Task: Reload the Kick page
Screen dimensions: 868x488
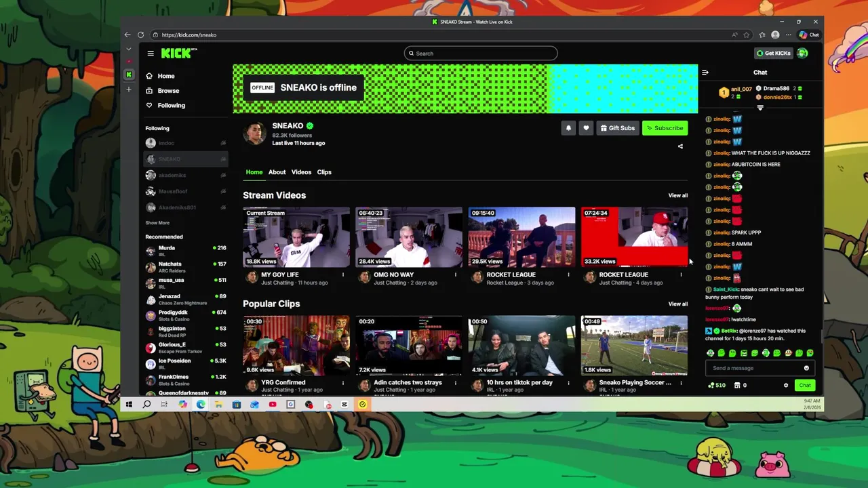Action: (x=140, y=35)
